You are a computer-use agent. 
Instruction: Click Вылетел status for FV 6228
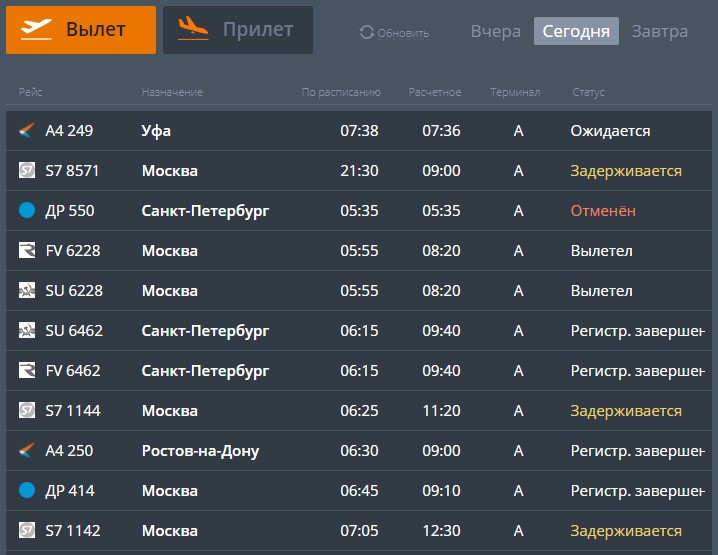pyautogui.click(x=601, y=251)
